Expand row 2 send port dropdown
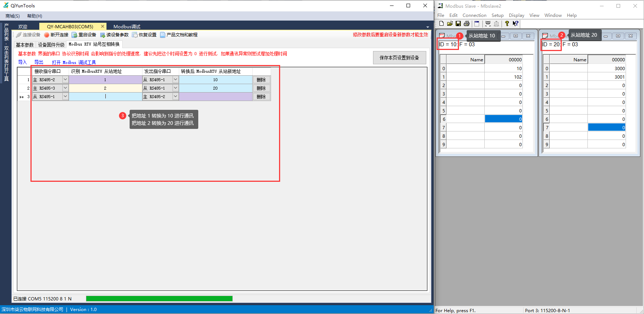The width and height of the screenshot is (644, 314). tap(176, 88)
